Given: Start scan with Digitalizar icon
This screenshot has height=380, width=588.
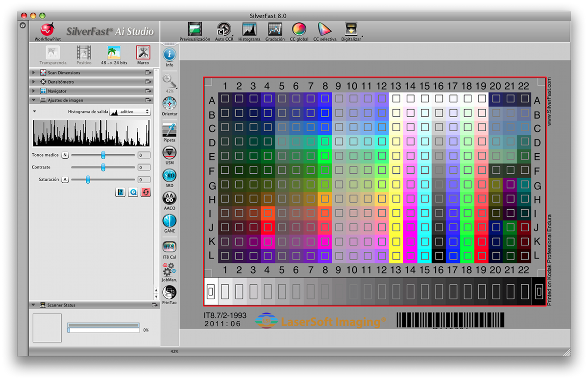Looking at the screenshot, I should click(351, 29).
